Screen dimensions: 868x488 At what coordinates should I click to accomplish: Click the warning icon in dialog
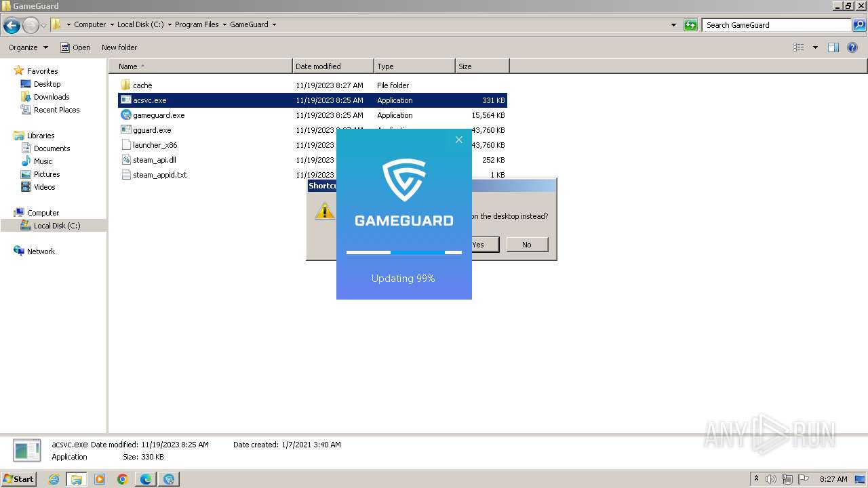(325, 211)
